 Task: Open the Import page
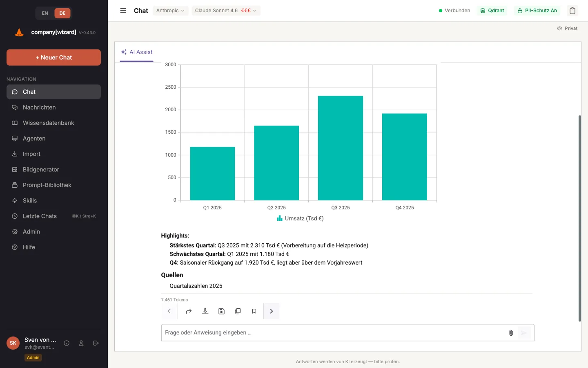pos(53,154)
